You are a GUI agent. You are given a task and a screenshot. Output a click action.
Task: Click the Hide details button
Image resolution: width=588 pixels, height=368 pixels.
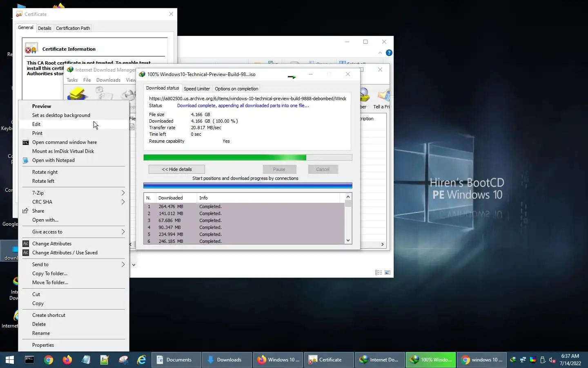click(177, 169)
